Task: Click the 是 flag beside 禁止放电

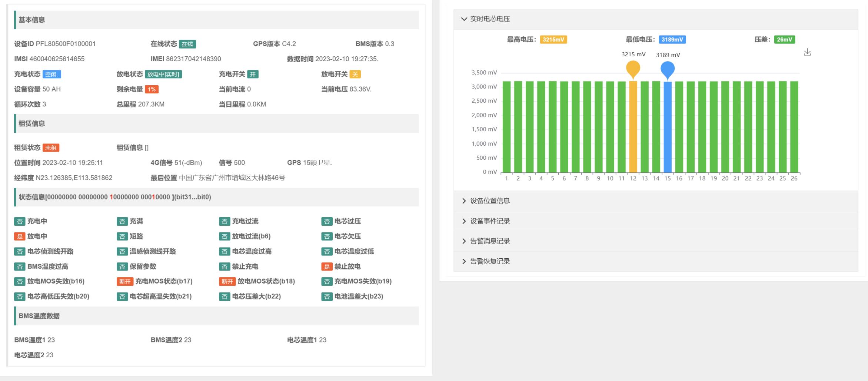Action: click(x=327, y=266)
